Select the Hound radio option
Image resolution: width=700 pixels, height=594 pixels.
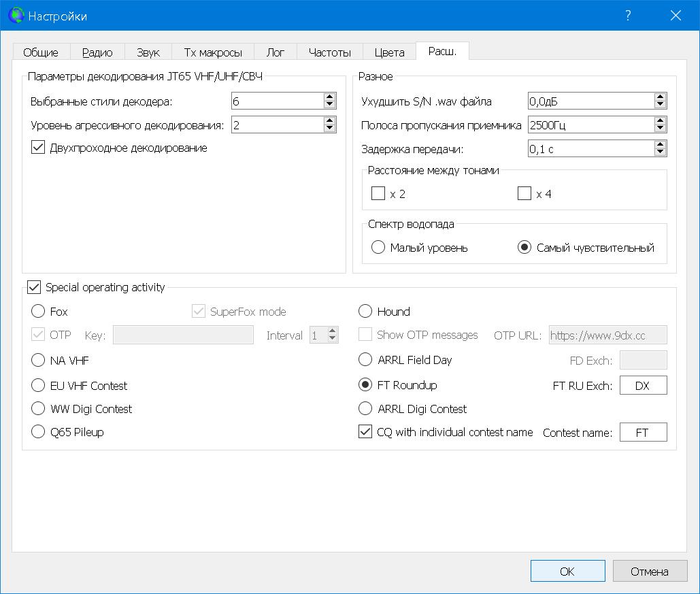click(x=365, y=312)
